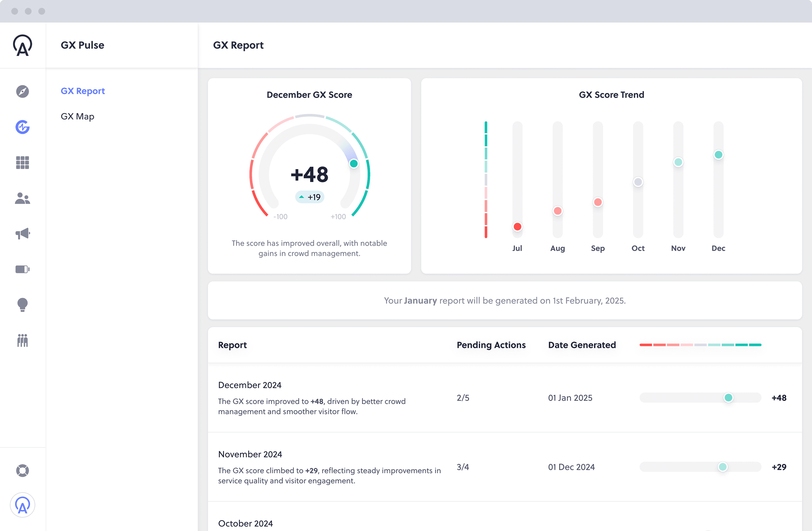Open the lightbulb insights icon

[x=23, y=305]
